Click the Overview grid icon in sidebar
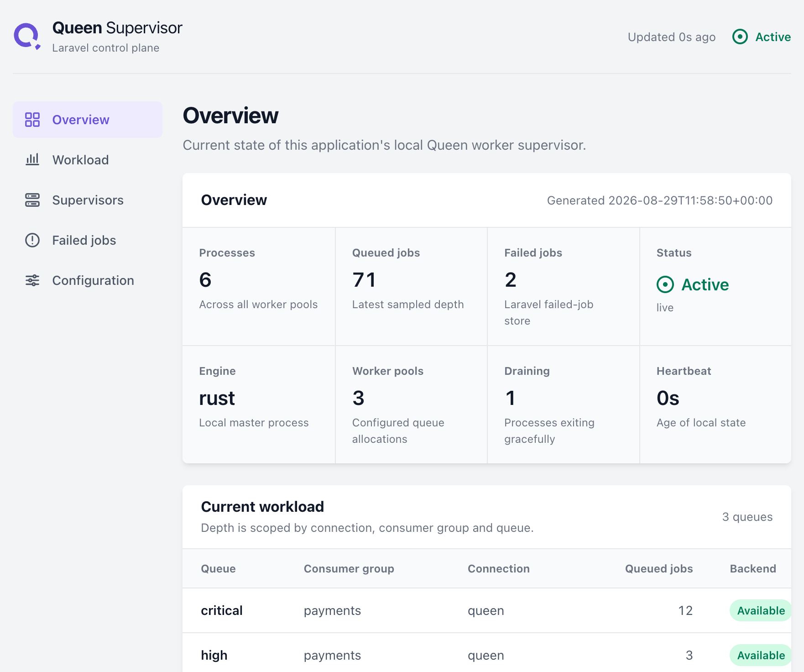Screen dimensions: 804x672 [32, 120]
